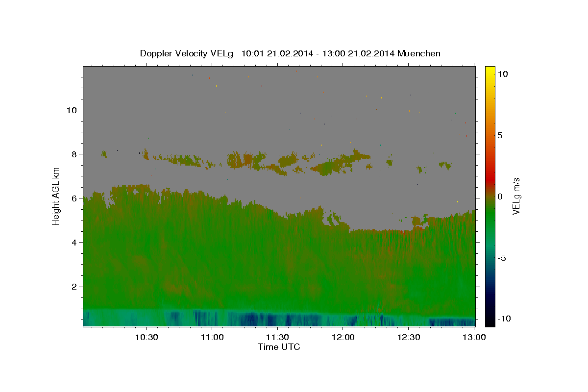Image resolution: width=588 pixels, height=392 pixels.
Task: Click the '11:30' time tick label
Action: pyautogui.click(x=277, y=337)
